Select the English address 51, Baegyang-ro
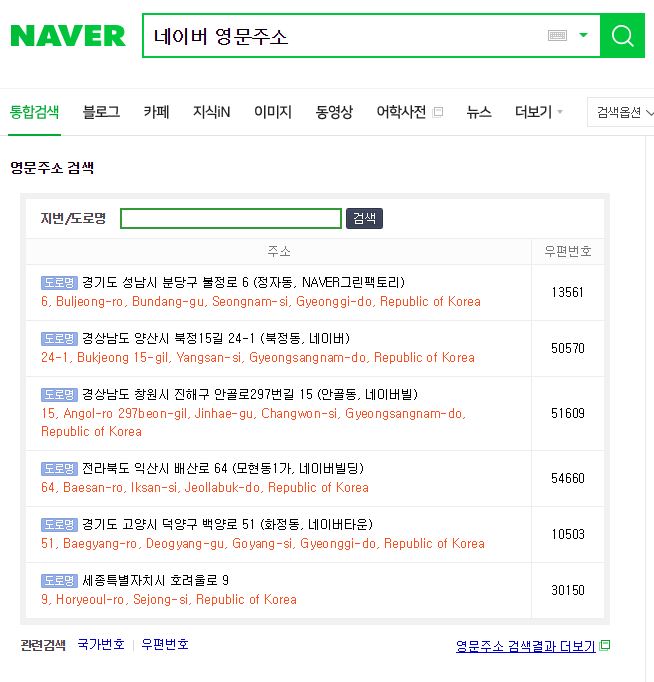654x682 pixels. click(x=263, y=544)
